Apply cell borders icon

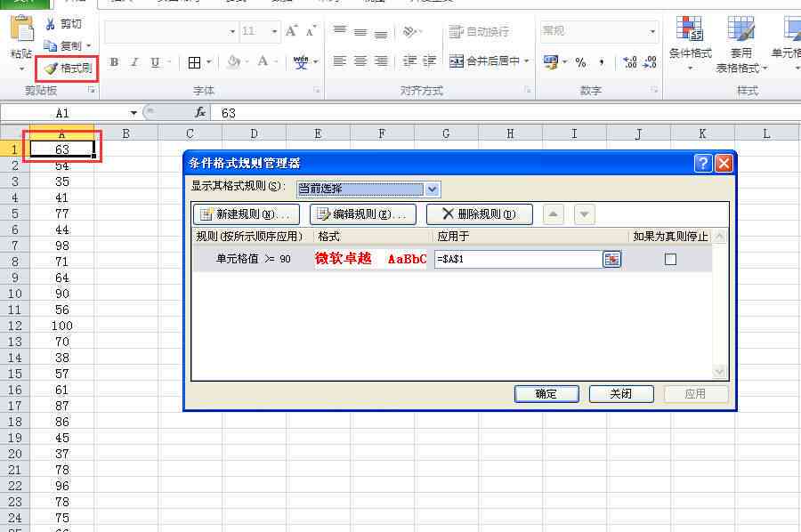click(194, 62)
